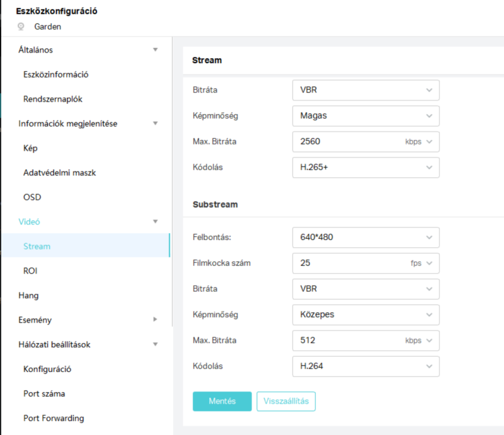Viewport: 504px width, 435px height.
Task: Open the Filmkocka szám fps dropdown
Action: [x=366, y=263]
